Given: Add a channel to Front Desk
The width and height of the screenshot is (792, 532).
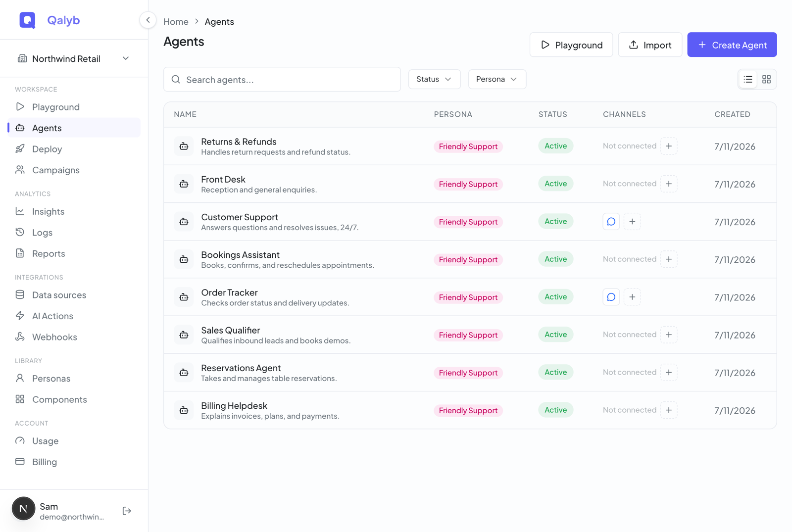Looking at the screenshot, I should [x=669, y=184].
